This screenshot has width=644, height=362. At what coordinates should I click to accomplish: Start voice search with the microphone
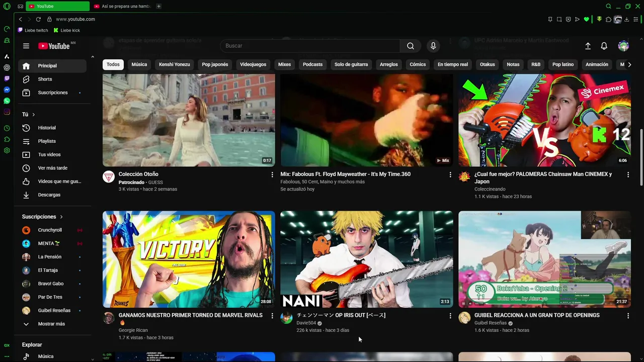coord(433,46)
